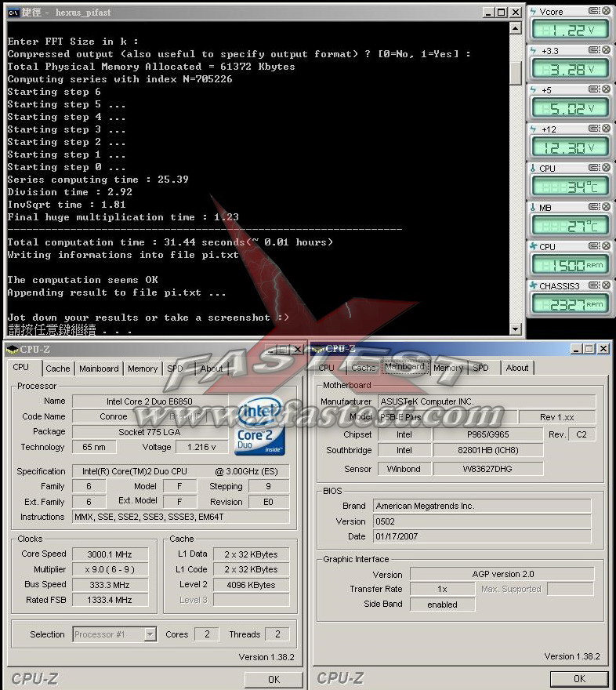Viewport: 616px width, 690px height.
Task: Click the console scrollbar down arrow
Action: (x=516, y=329)
